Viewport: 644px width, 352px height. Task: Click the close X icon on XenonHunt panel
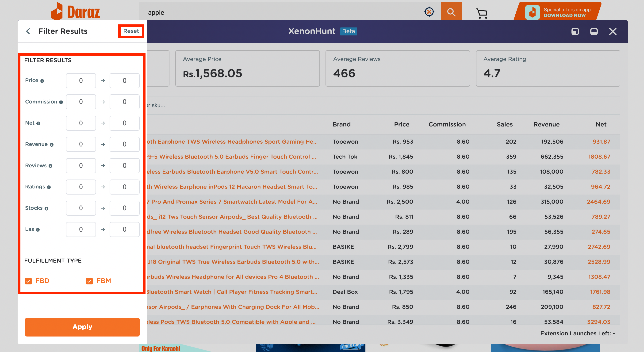click(x=614, y=31)
